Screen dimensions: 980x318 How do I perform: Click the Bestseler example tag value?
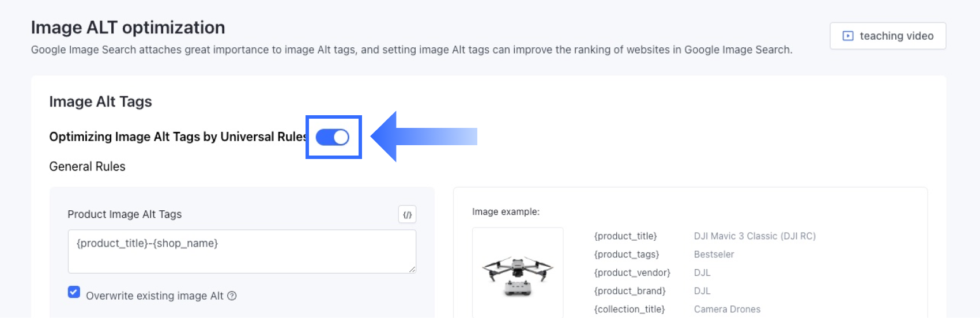point(714,255)
